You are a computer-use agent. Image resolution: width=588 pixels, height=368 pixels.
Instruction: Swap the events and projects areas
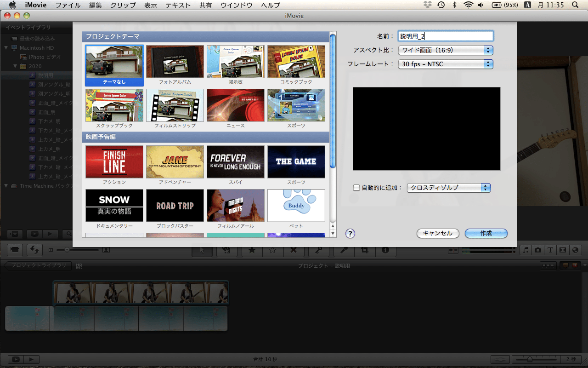tap(34, 249)
